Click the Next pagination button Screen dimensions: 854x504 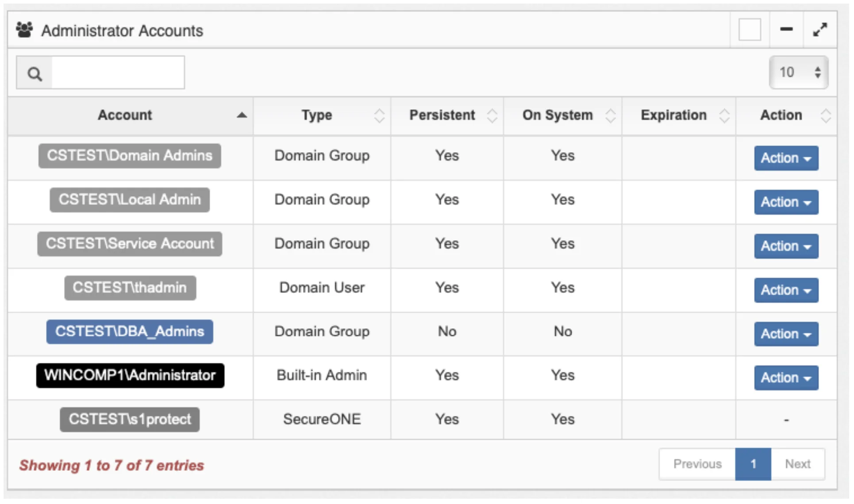(x=797, y=464)
